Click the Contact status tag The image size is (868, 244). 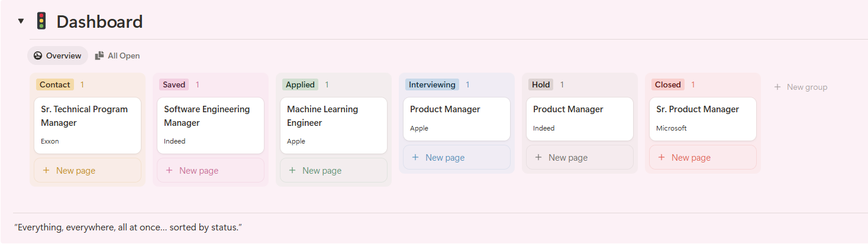click(55, 84)
